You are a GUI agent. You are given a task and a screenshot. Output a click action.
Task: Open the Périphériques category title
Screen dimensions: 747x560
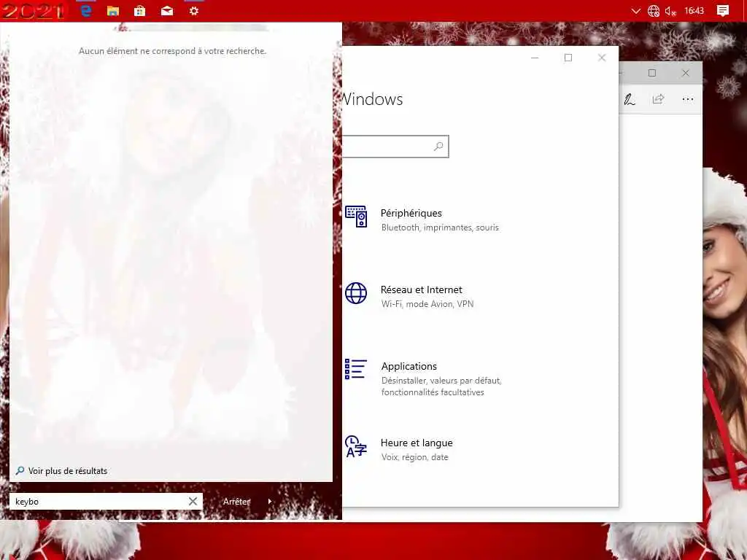coord(411,213)
